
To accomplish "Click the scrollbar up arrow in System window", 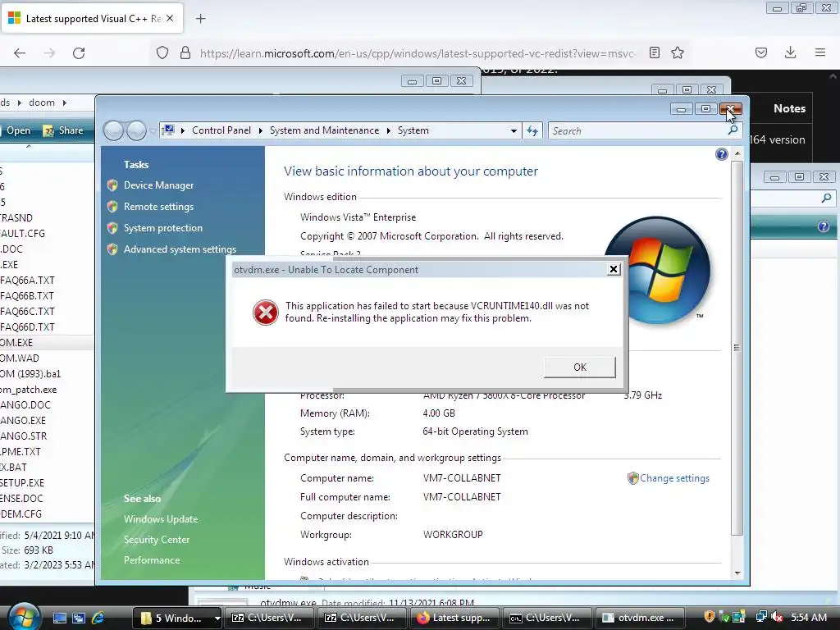I will click(737, 153).
